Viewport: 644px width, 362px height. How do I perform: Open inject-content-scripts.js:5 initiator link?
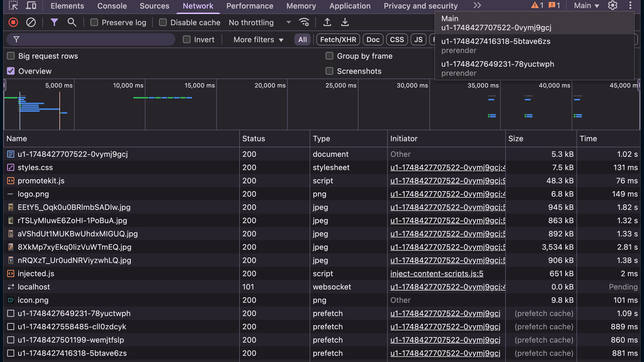pos(437,274)
